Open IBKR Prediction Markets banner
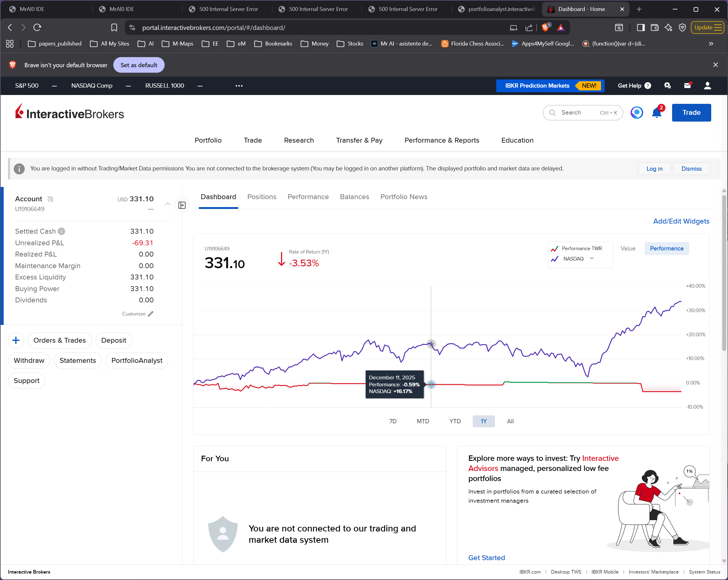 550,86
